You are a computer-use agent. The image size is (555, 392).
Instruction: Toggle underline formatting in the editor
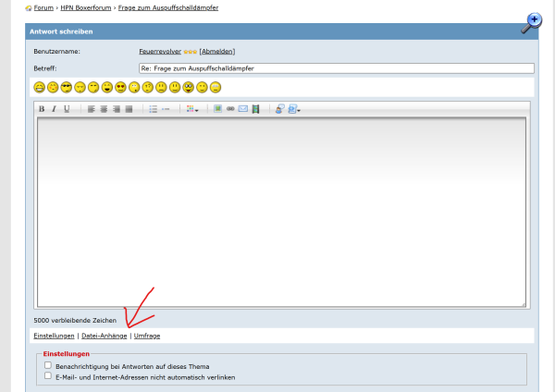pos(67,109)
